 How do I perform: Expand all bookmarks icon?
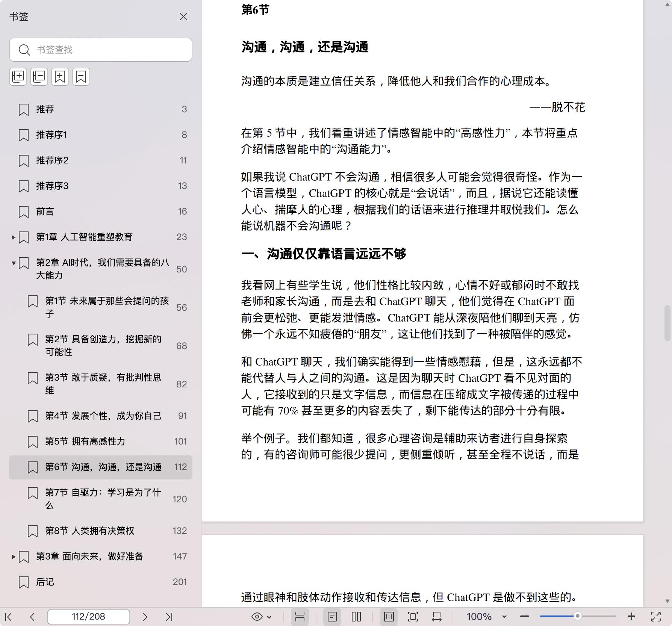[18, 77]
